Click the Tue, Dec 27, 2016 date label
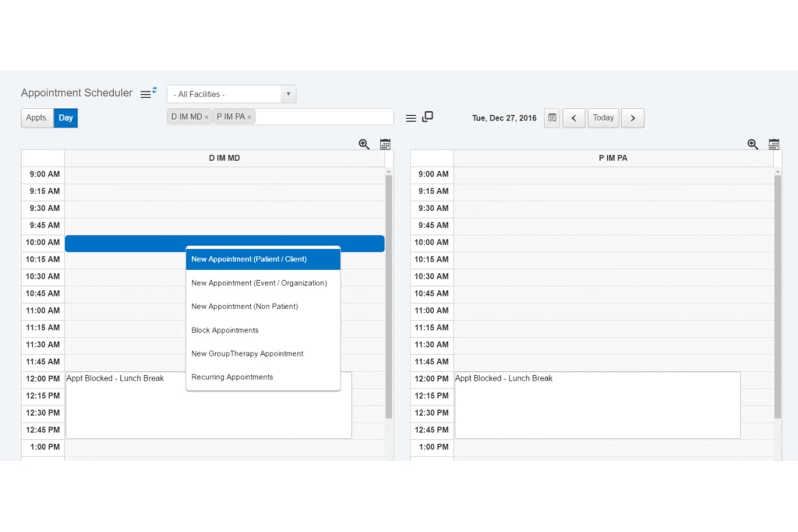 point(504,118)
